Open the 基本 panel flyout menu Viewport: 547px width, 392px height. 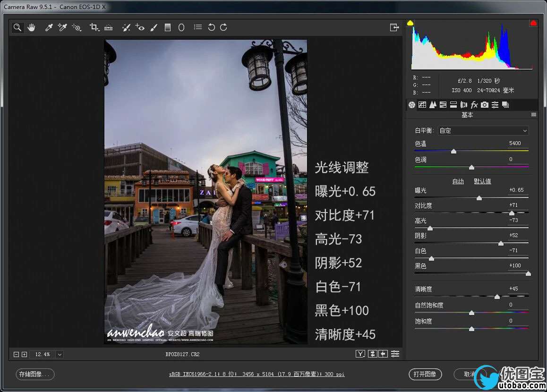tap(533, 115)
